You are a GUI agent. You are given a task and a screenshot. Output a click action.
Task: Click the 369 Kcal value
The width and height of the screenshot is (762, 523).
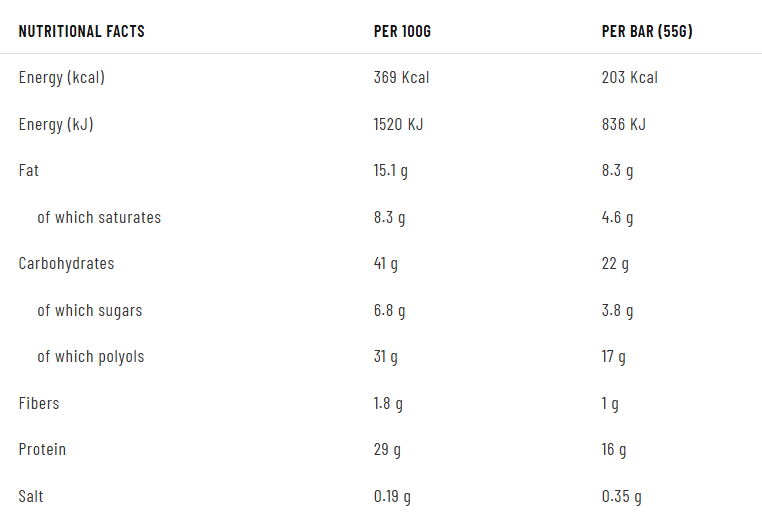(401, 77)
